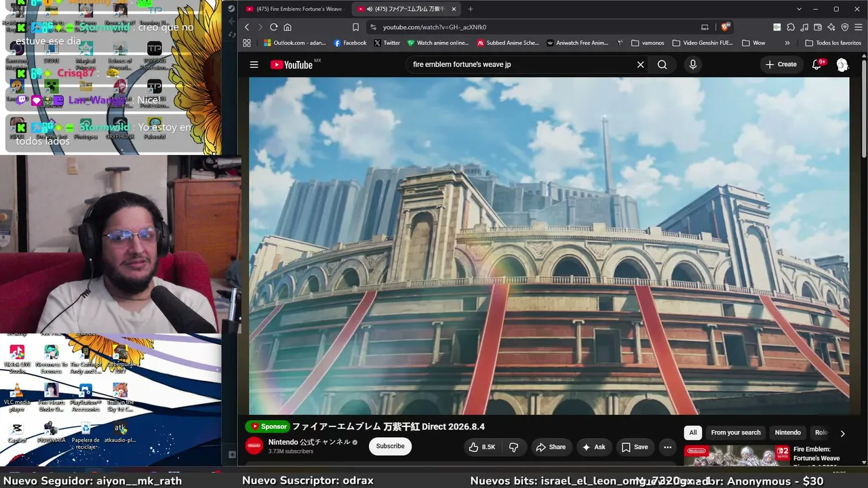The height and width of the screenshot is (488, 868).
Task: Start voice search with the microphone
Action: (x=692, y=64)
